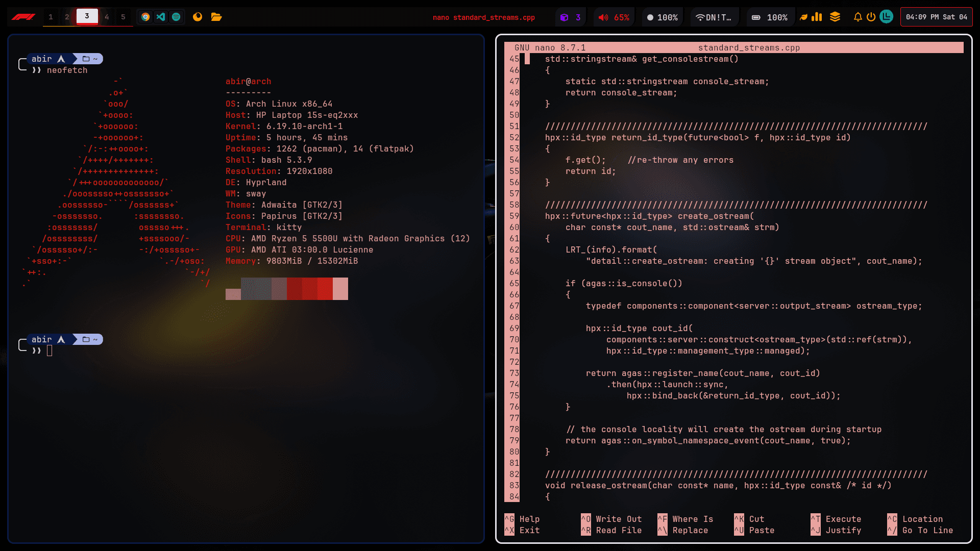980x551 pixels.
Task: Click the Shell: bash 5.3.9 line
Action: click(269, 160)
